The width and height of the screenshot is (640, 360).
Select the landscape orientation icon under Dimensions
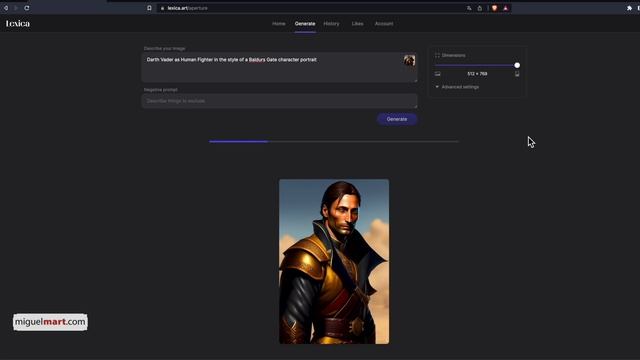[x=438, y=74]
